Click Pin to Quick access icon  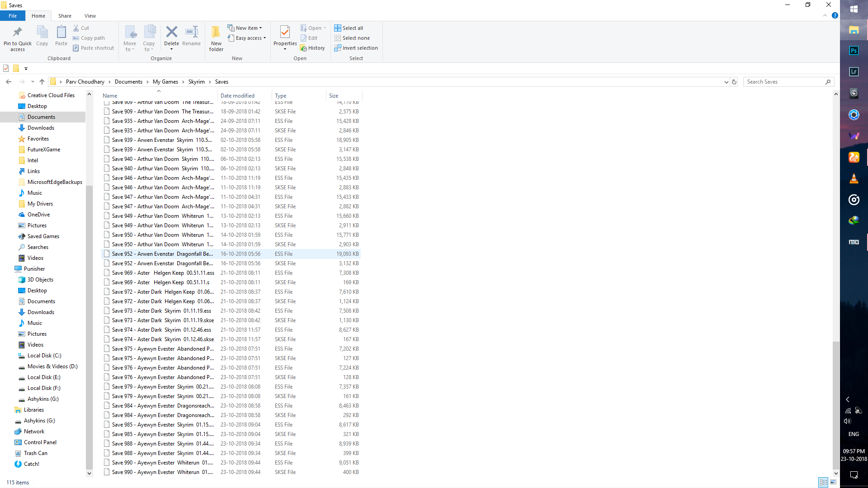point(18,33)
